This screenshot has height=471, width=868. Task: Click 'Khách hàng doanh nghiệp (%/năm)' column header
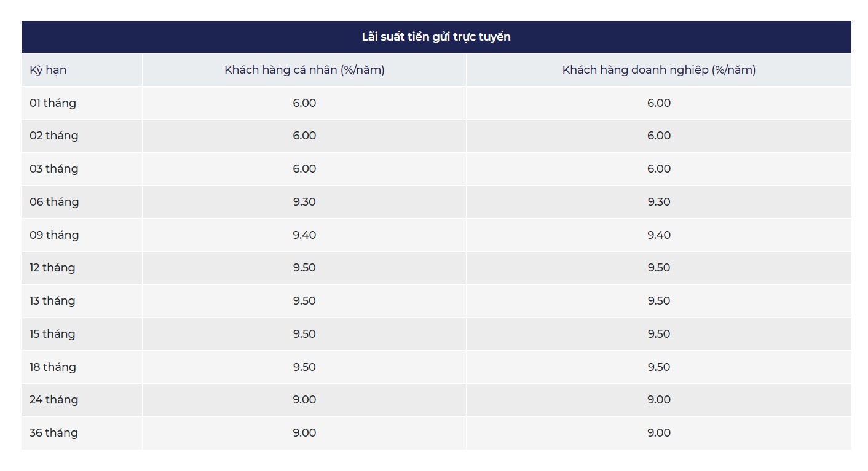658,70
